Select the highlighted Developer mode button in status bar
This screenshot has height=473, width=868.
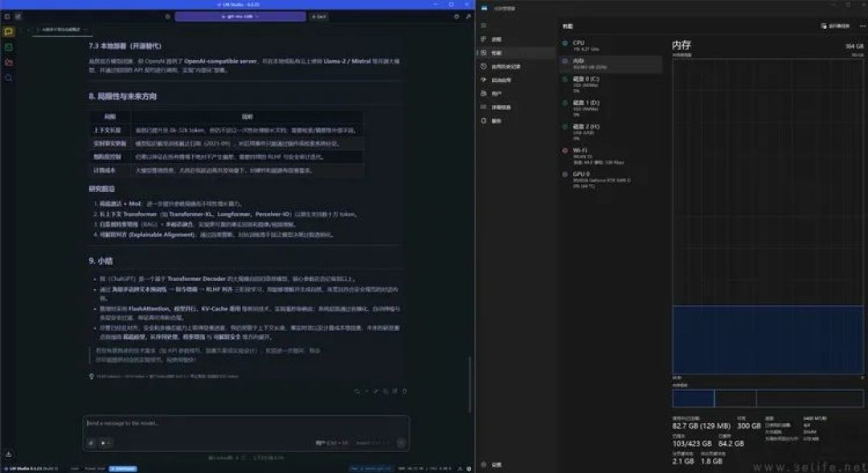click(x=123, y=468)
